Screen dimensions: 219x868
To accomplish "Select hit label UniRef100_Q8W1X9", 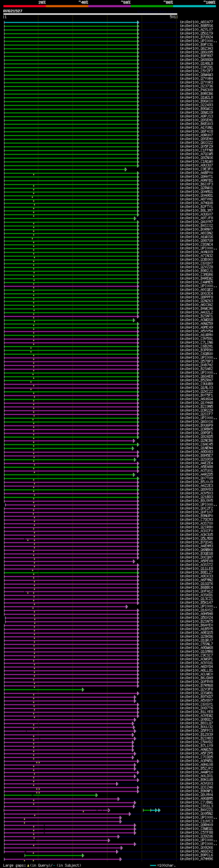I will pos(196,113).
